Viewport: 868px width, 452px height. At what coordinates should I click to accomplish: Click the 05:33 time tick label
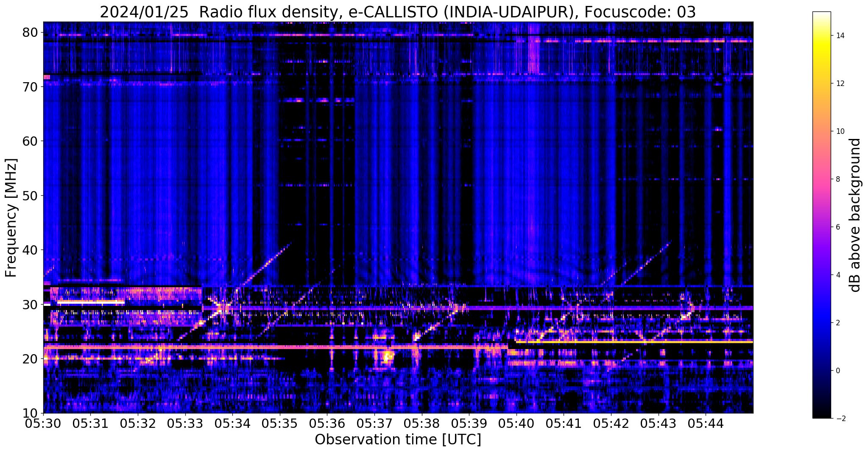click(185, 424)
